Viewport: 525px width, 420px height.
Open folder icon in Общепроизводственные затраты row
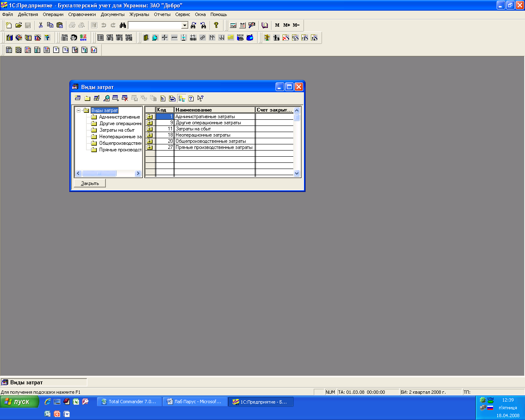click(150, 141)
